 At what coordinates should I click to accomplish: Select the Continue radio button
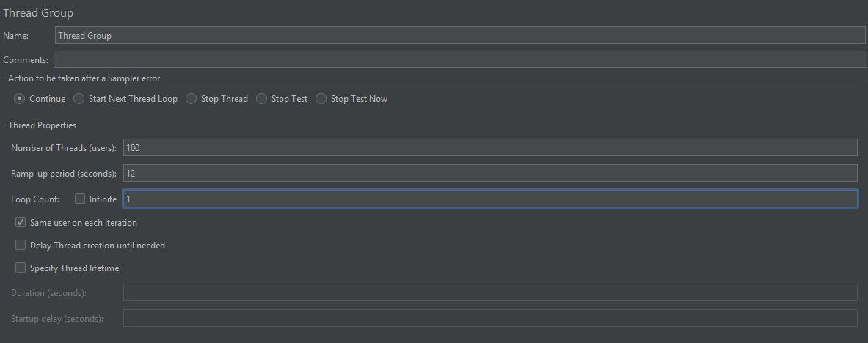tap(20, 99)
